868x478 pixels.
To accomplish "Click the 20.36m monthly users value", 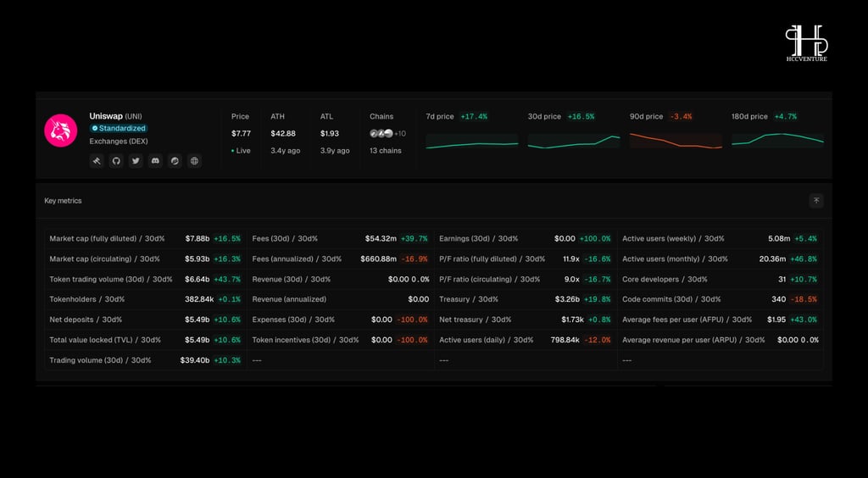I will point(773,259).
